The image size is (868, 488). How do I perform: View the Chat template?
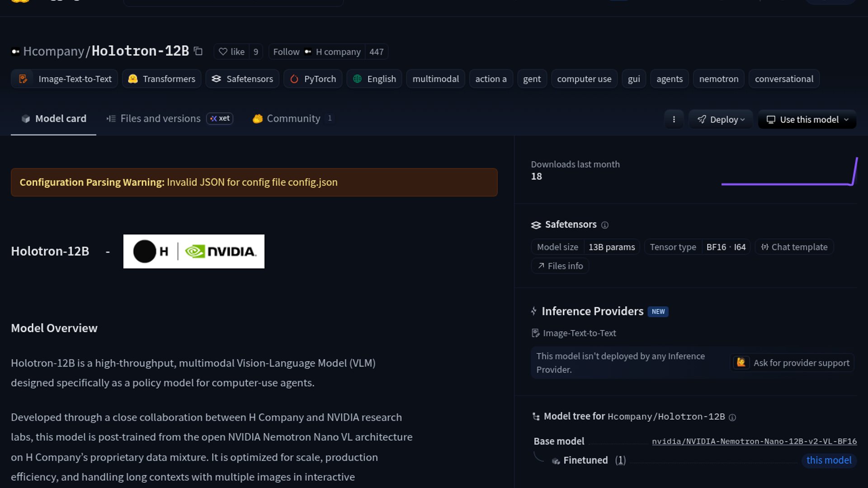coord(794,247)
